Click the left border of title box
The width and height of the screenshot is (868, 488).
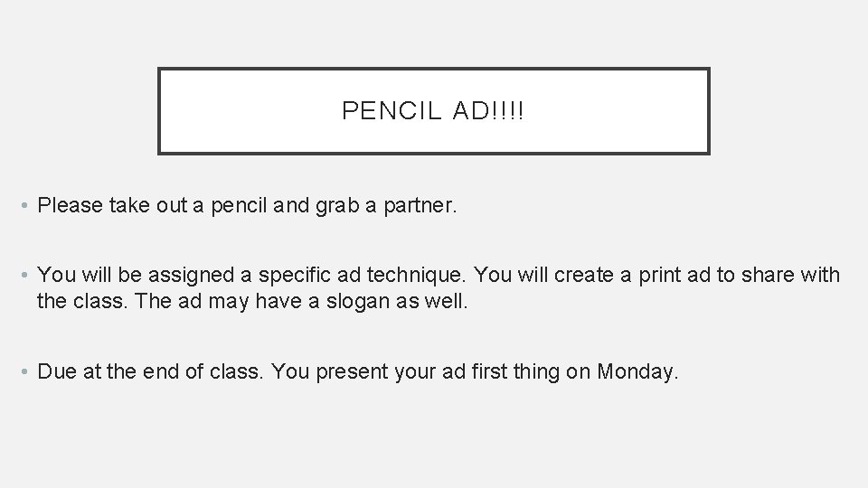(159, 110)
